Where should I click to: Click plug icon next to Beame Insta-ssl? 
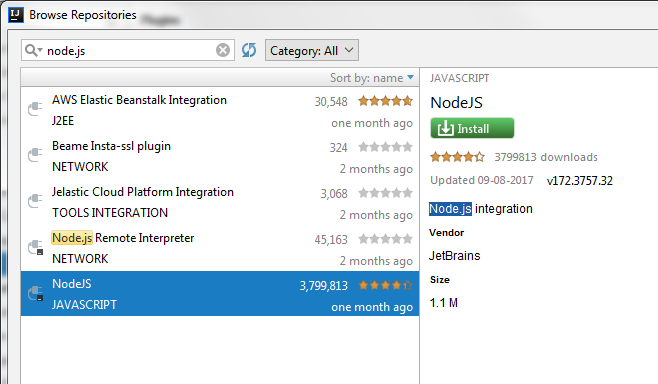[x=35, y=154]
